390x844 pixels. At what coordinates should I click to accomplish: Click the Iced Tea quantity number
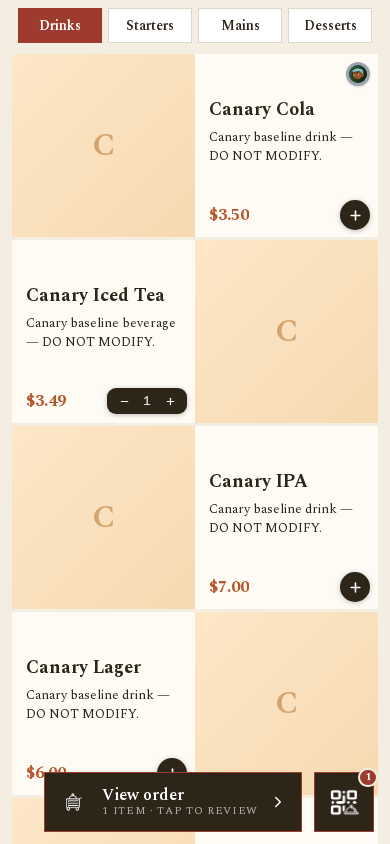coord(147,401)
